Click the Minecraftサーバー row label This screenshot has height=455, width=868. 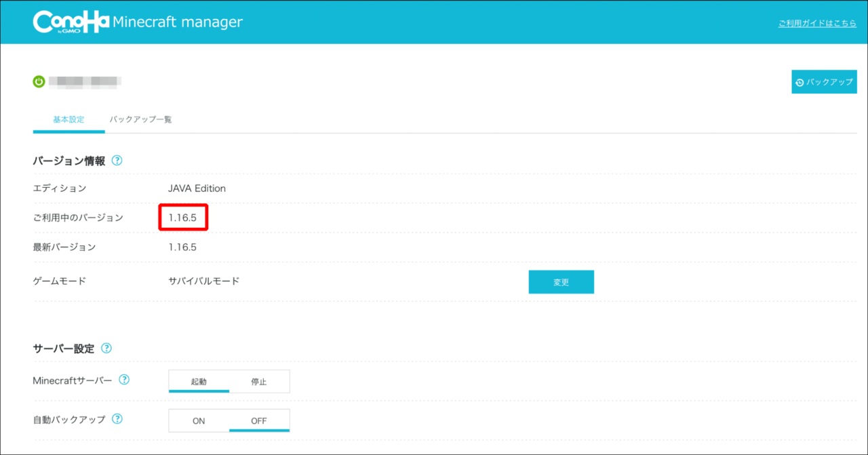73,380
